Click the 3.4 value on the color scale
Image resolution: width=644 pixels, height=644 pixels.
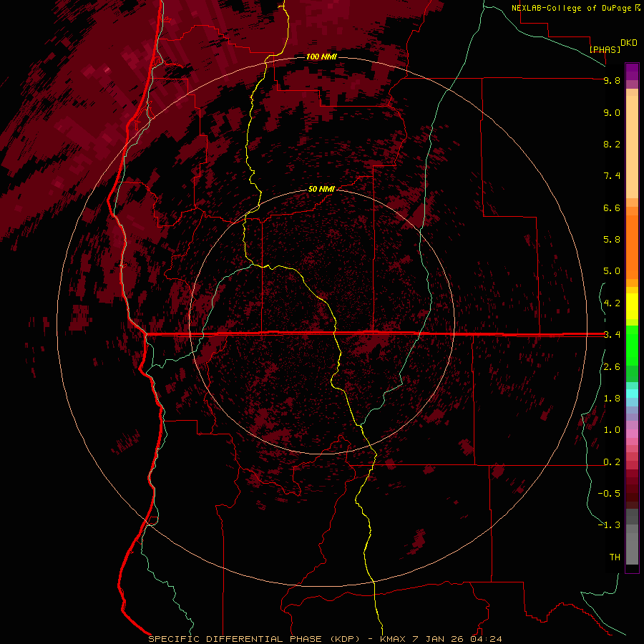(612, 335)
